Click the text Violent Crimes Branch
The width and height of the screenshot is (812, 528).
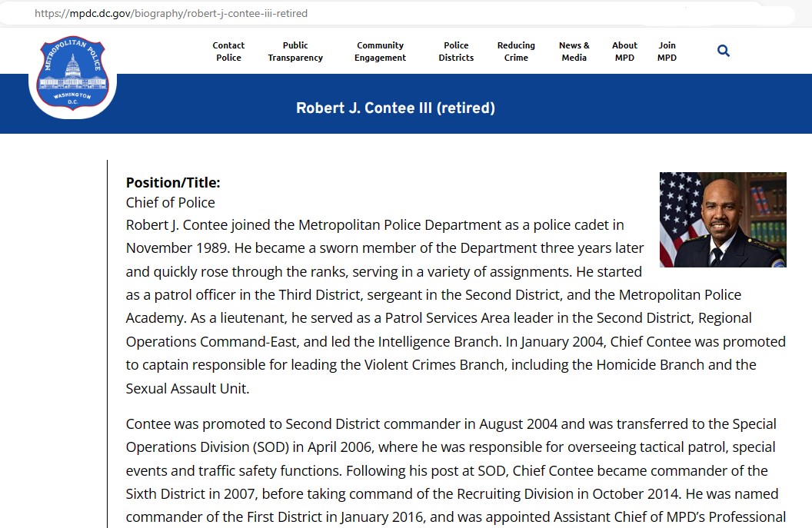coord(435,365)
